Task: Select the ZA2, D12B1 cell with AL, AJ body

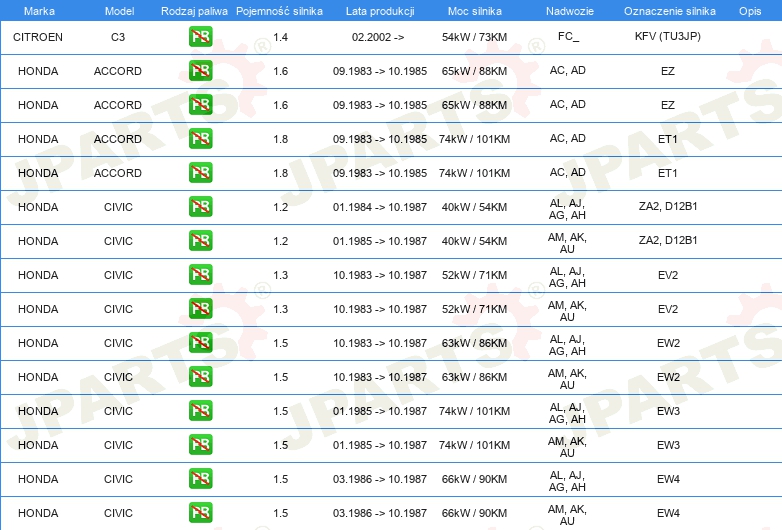Action: (x=668, y=206)
